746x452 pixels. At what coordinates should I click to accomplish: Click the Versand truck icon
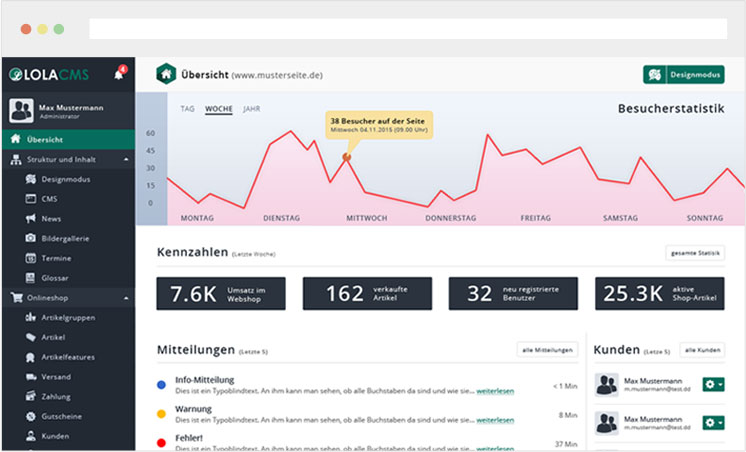pyautogui.click(x=30, y=377)
